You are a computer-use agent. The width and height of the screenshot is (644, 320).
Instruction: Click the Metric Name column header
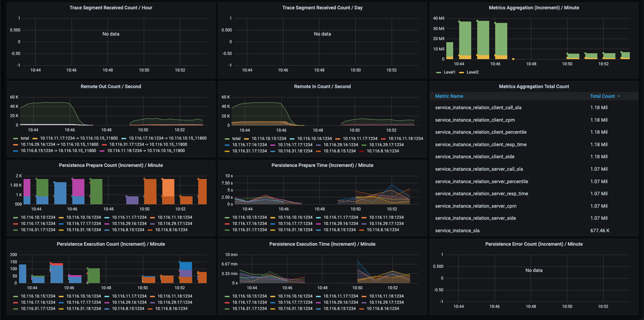click(x=449, y=96)
